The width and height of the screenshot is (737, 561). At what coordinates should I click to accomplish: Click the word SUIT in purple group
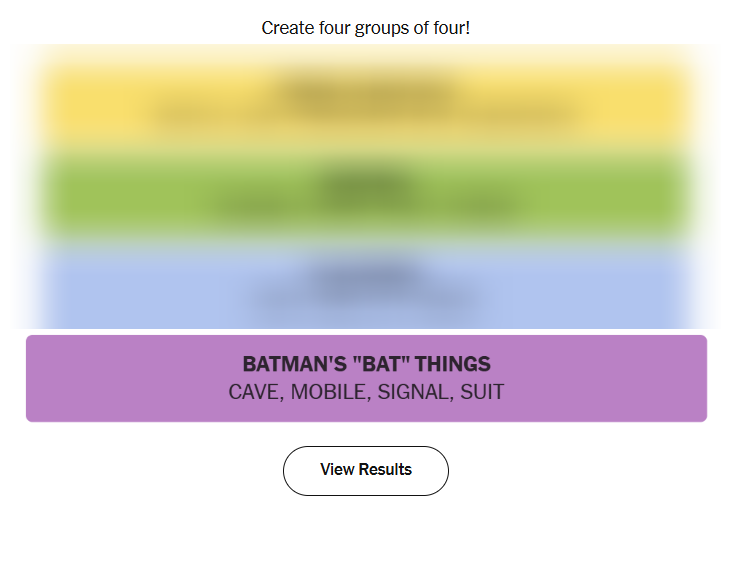(482, 392)
